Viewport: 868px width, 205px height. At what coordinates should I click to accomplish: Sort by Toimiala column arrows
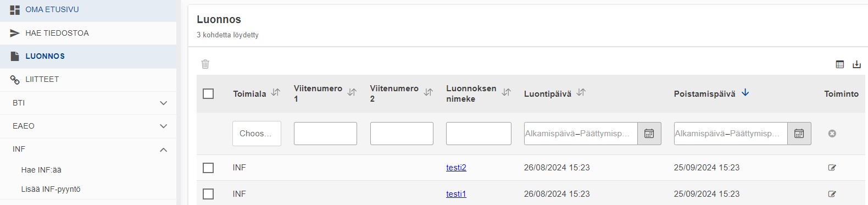click(x=276, y=92)
